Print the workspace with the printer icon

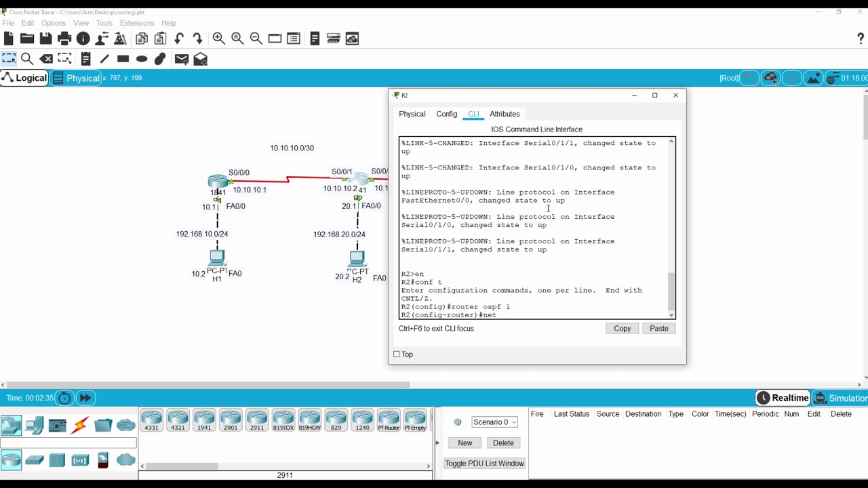tap(64, 39)
